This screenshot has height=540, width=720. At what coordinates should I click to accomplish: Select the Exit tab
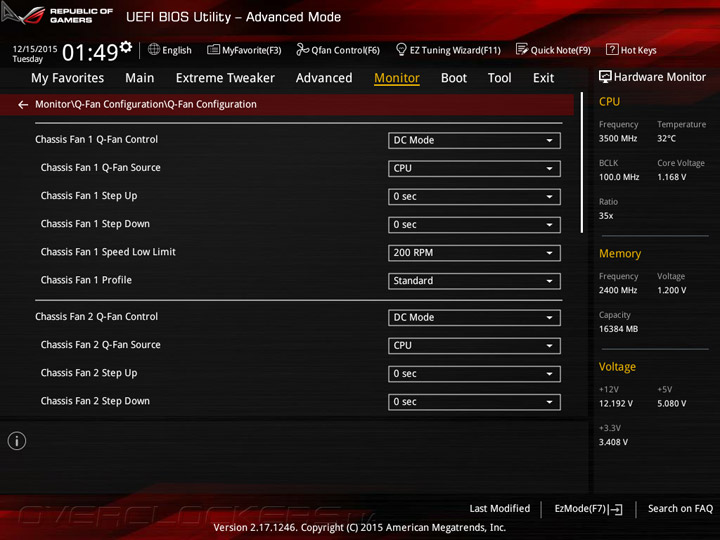(x=543, y=78)
